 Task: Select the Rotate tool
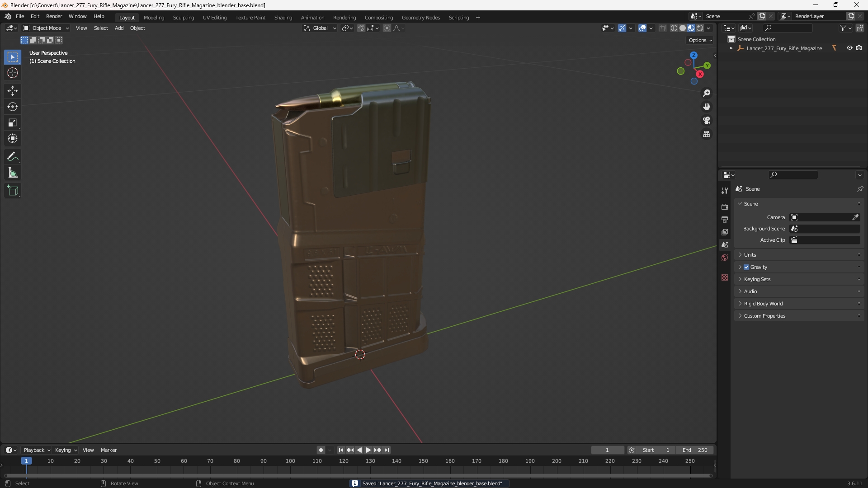13,107
